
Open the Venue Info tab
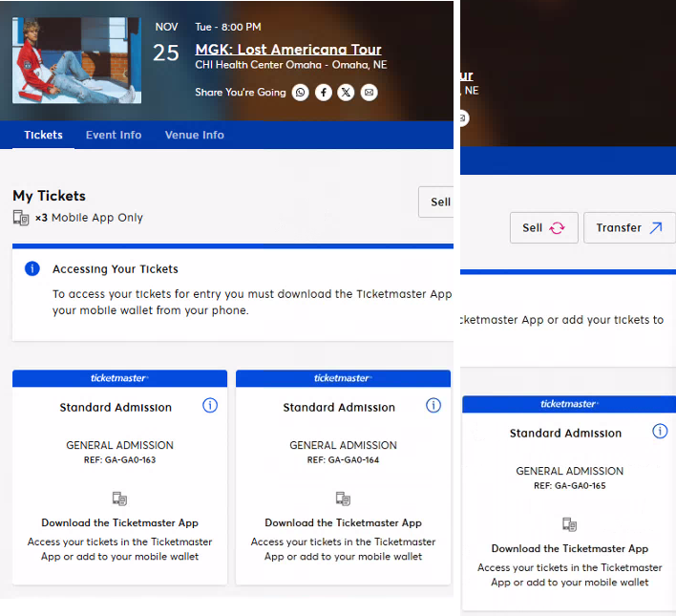tap(195, 135)
